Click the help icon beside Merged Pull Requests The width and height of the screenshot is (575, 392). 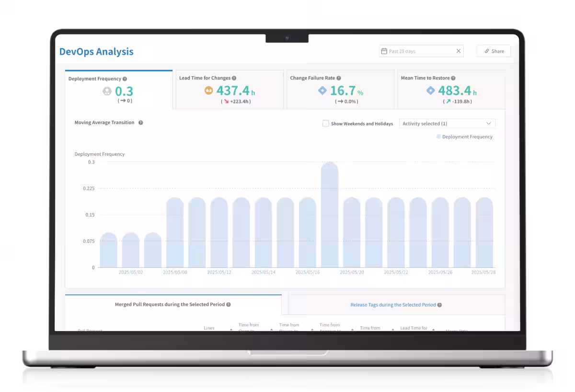tap(229, 304)
